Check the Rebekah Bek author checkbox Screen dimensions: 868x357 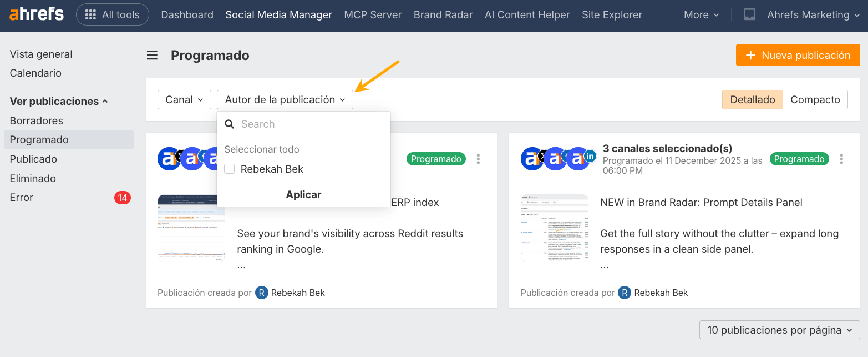pyautogui.click(x=229, y=169)
